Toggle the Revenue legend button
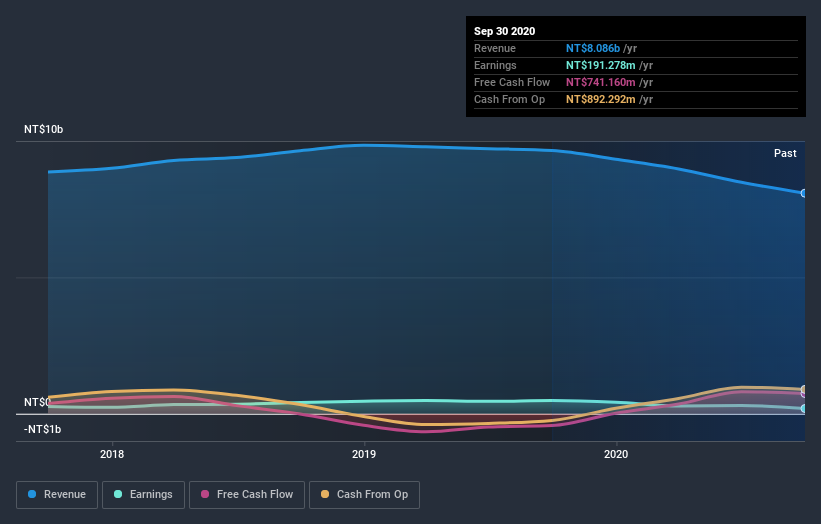 click(57, 495)
